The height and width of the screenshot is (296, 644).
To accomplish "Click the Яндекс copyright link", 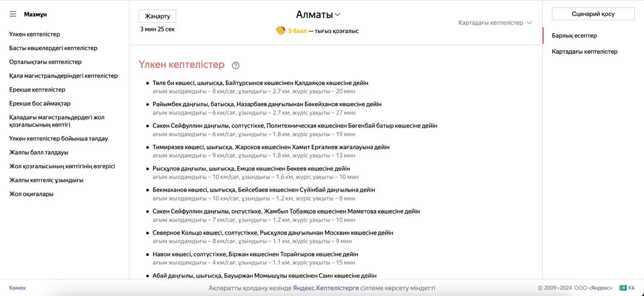I will [601, 288].
